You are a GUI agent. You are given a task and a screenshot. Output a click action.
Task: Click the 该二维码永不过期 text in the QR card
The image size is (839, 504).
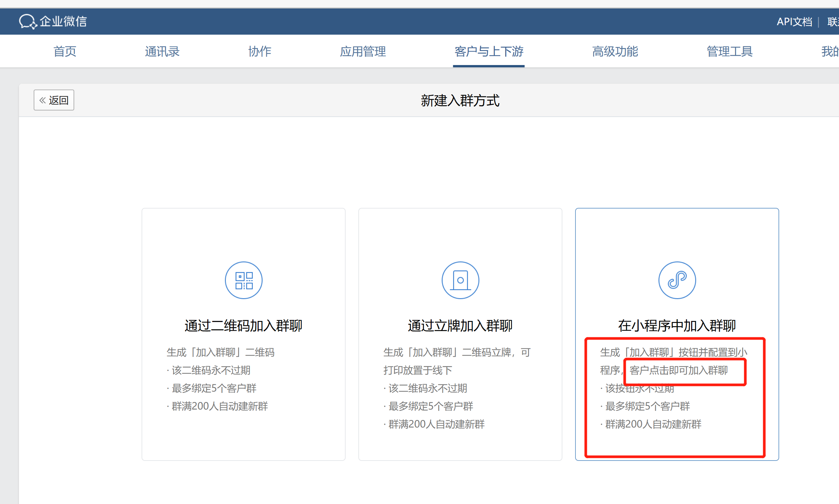pyautogui.click(x=211, y=370)
